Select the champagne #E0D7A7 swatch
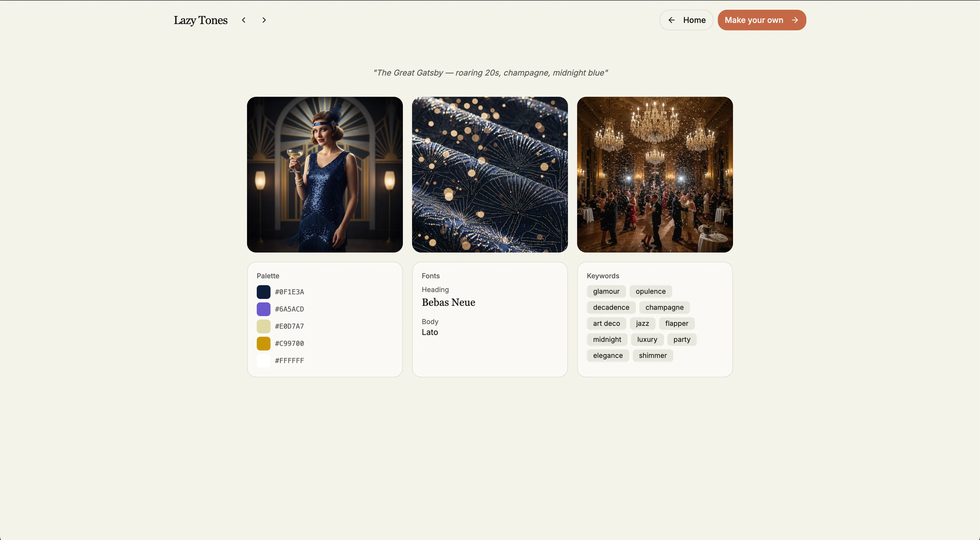 coord(263,326)
